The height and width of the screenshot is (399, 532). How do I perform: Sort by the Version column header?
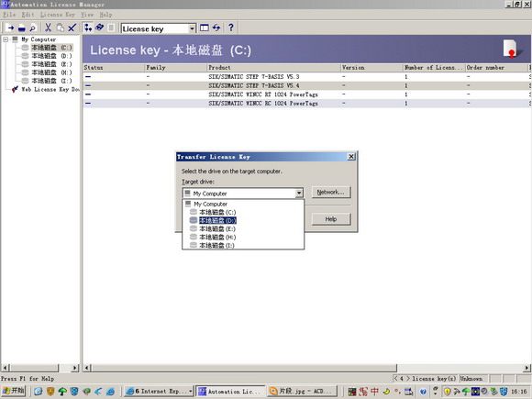tap(371, 68)
